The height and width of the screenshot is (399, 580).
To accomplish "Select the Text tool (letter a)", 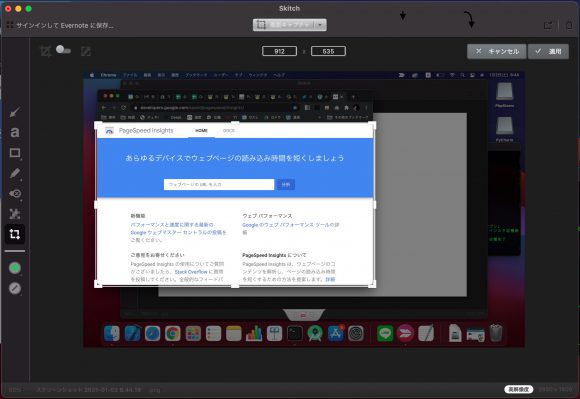I will [x=15, y=132].
